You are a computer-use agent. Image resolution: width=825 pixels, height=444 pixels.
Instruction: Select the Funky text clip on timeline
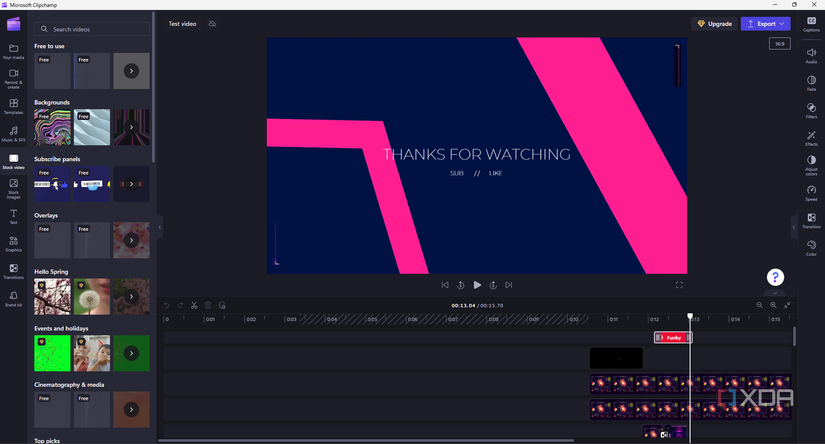(x=673, y=338)
